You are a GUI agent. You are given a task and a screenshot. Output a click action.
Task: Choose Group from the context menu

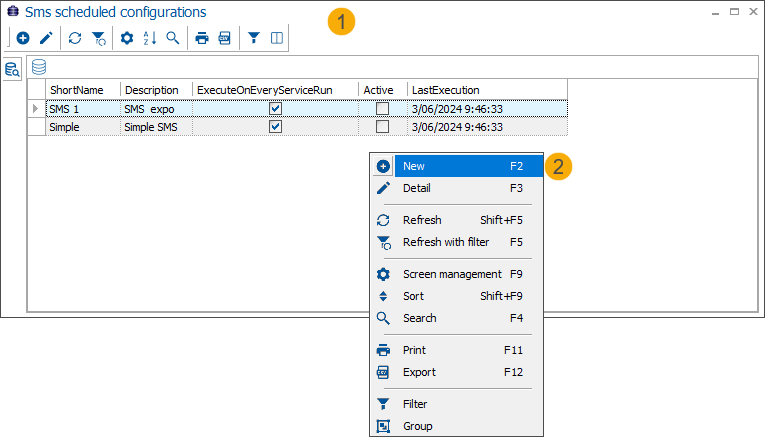(458, 426)
